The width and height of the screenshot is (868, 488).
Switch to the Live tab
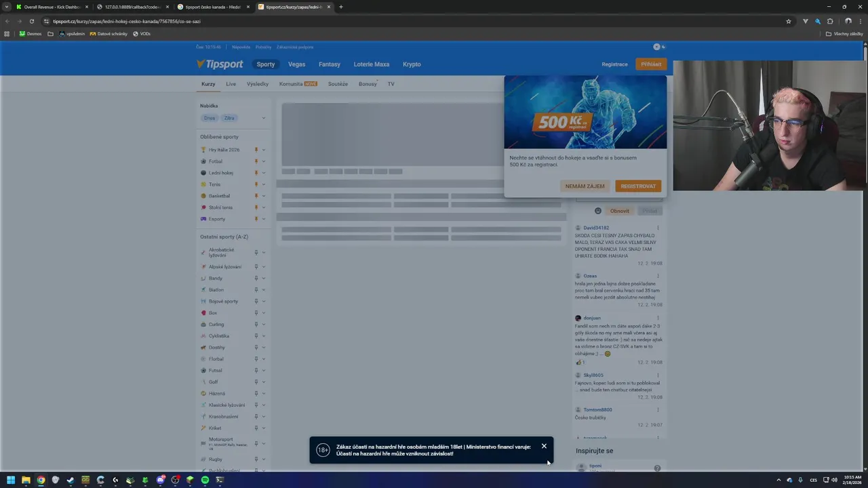tap(231, 84)
